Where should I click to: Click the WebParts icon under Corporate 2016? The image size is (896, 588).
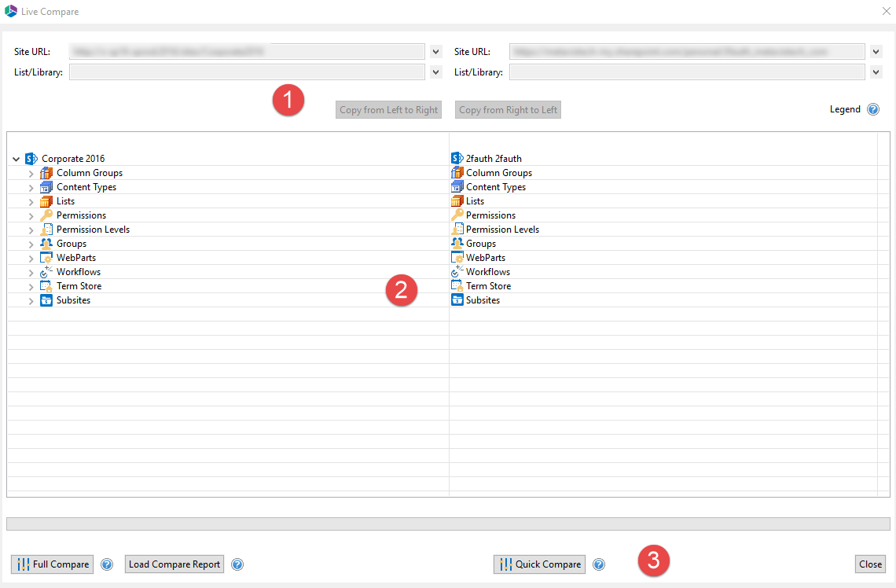pos(46,257)
